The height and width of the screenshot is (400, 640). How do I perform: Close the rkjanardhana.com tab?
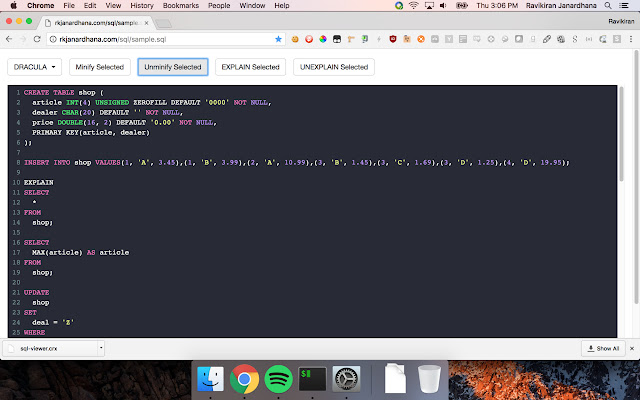click(x=146, y=23)
